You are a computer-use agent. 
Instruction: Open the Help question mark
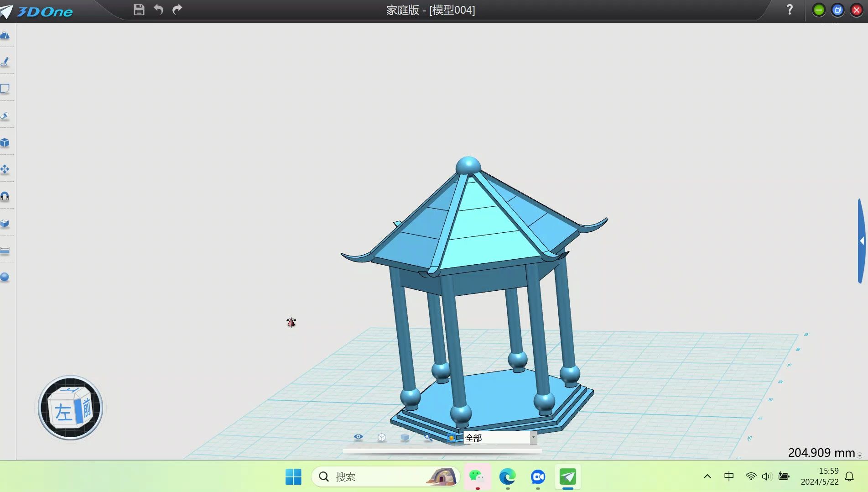[x=789, y=10]
